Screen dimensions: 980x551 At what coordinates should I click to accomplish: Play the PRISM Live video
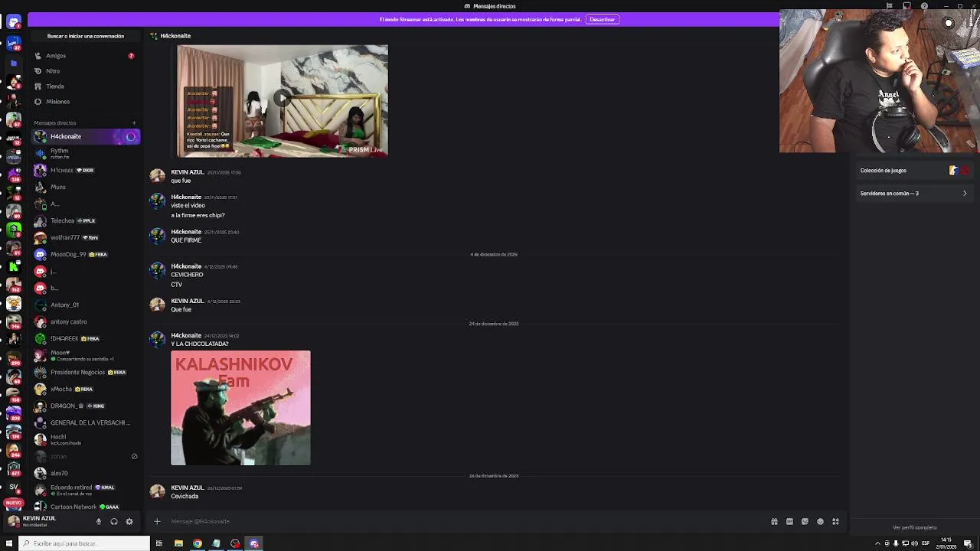pyautogui.click(x=283, y=98)
